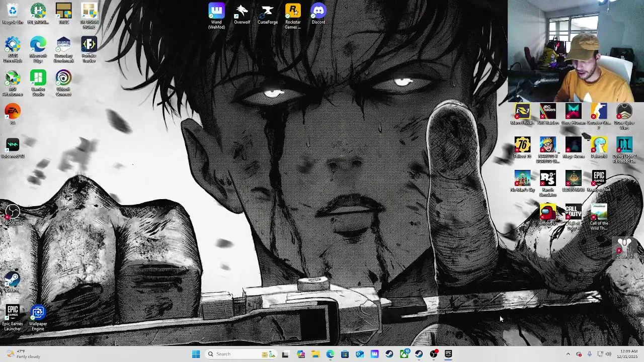The image size is (644, 362).
Task: Select the Dying Light 2 Reloaded icon
Action: click(x=624, y=150)
